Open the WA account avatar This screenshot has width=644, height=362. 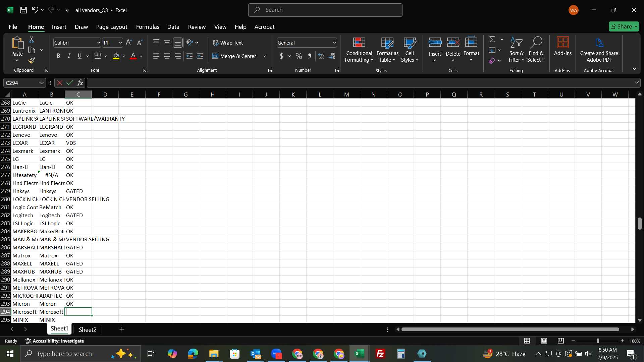[574, 10]
